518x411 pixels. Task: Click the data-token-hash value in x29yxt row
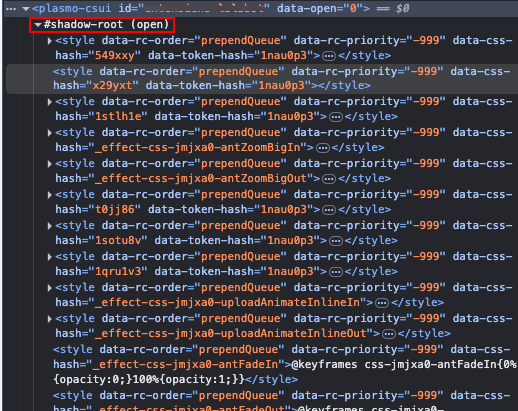(282, 86)
